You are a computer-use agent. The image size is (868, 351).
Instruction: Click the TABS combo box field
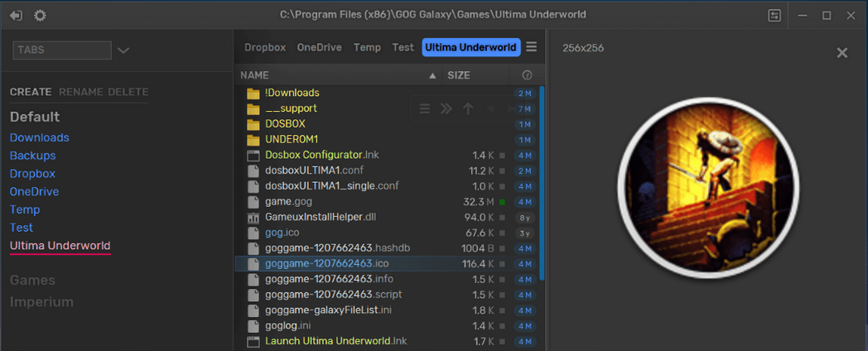(x=62, y=50)
